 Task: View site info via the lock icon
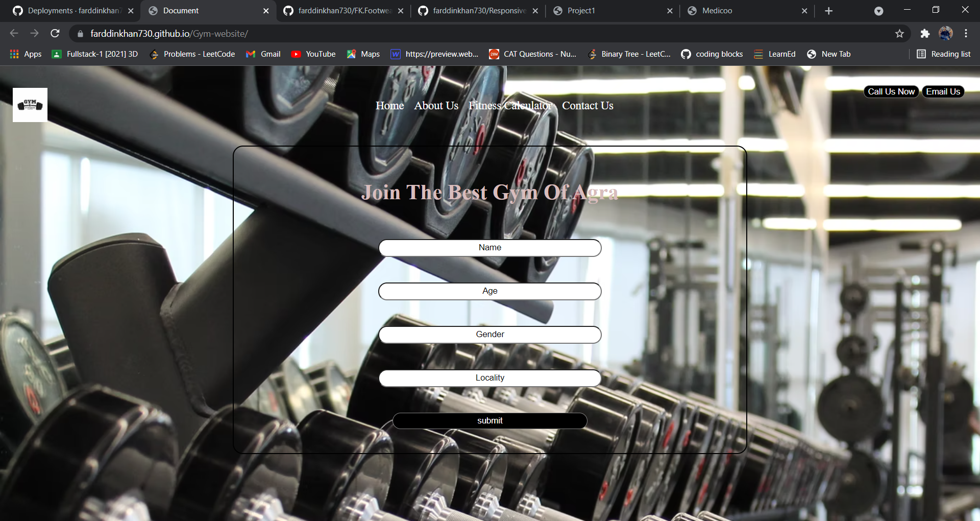click(80, 34)
